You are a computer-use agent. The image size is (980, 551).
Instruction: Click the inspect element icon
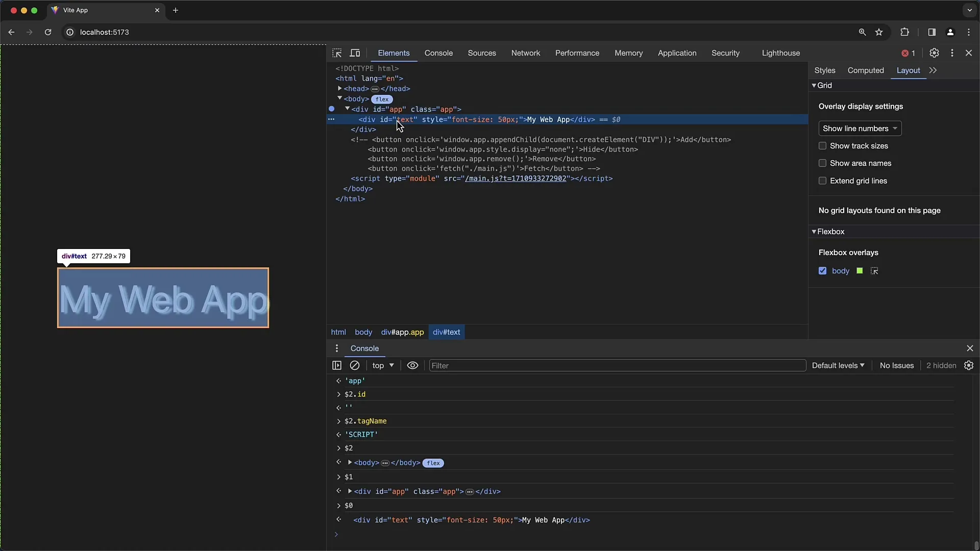(336, 53)
